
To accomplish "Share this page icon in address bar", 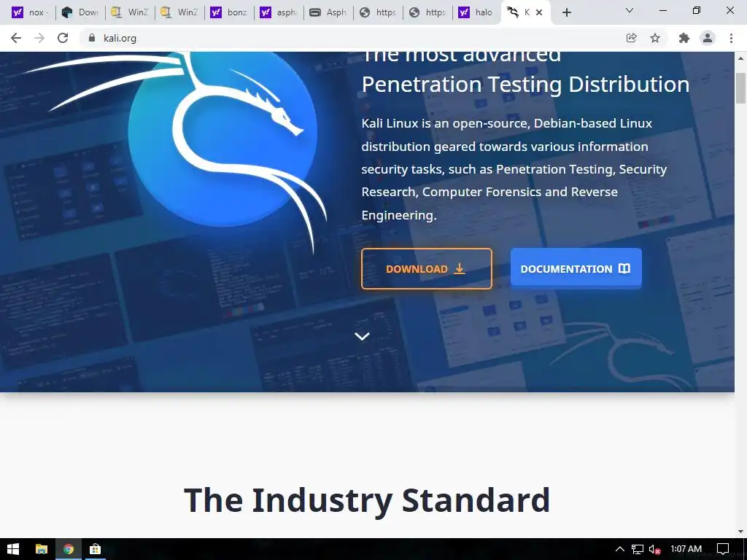I will click(632, 38).
